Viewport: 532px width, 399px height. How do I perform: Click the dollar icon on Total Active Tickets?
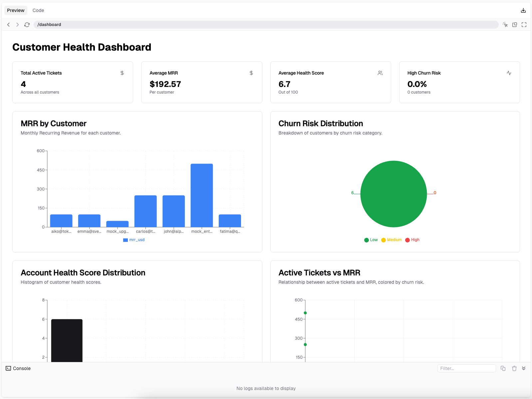click(x=122, y=73)
